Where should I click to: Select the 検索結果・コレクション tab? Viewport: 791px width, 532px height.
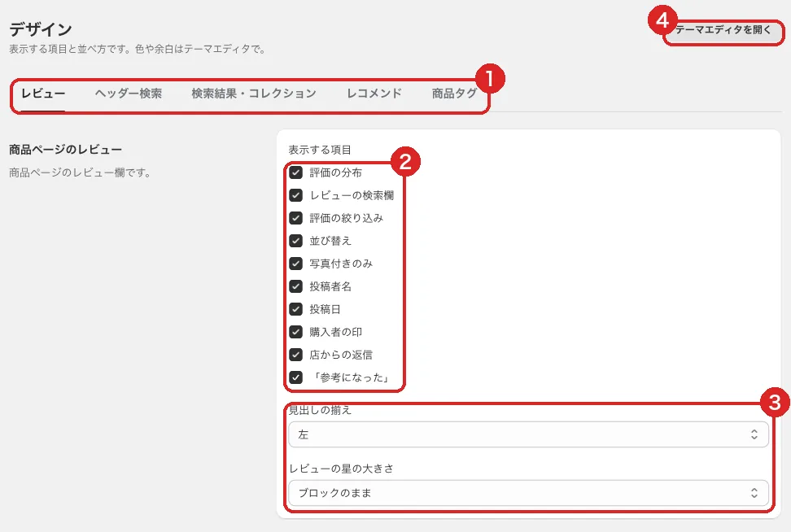coord(254,94)
